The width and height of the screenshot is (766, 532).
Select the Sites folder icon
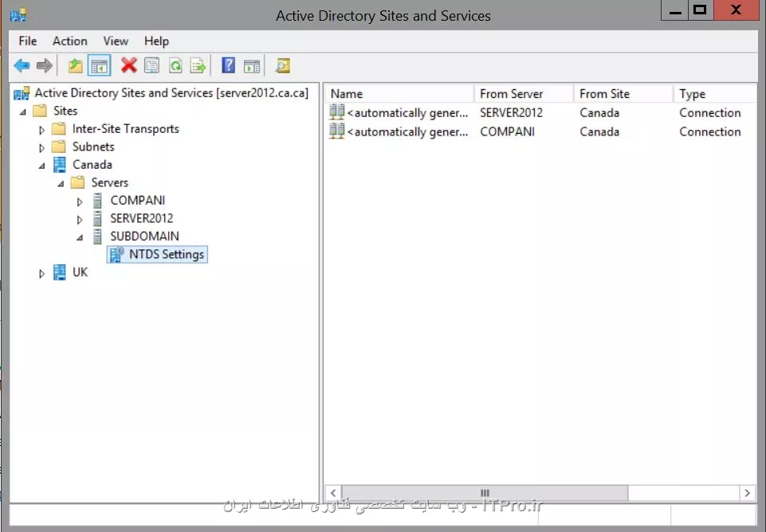[x=40, y=111]
